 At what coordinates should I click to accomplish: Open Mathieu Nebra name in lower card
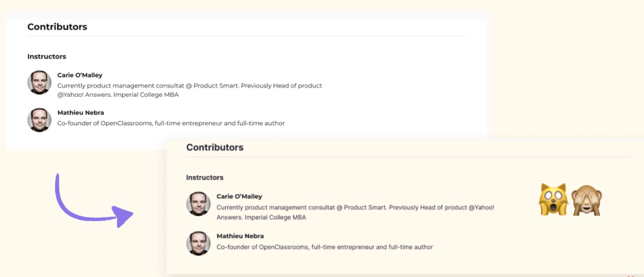(240, 236)
